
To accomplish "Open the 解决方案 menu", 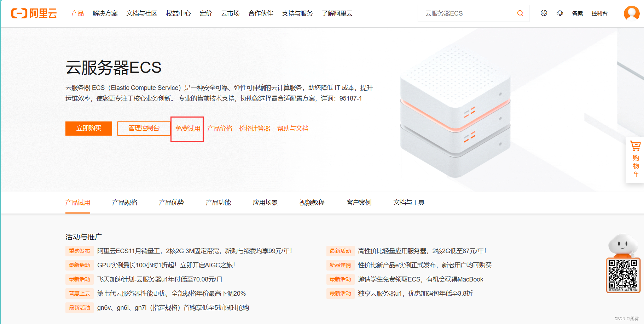I will pos(105,13).
